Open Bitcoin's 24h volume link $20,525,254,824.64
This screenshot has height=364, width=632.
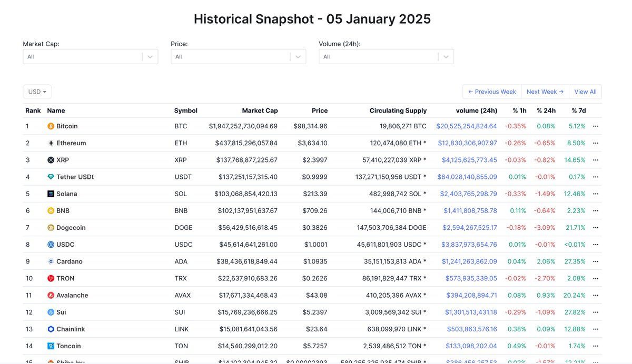(x=467, y=126)
